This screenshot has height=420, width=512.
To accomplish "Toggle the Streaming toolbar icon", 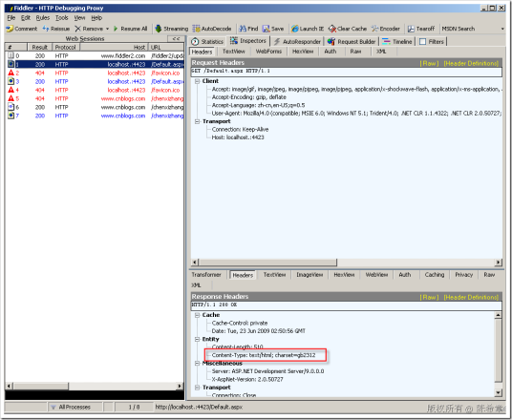I will click(x=159, y=29).
